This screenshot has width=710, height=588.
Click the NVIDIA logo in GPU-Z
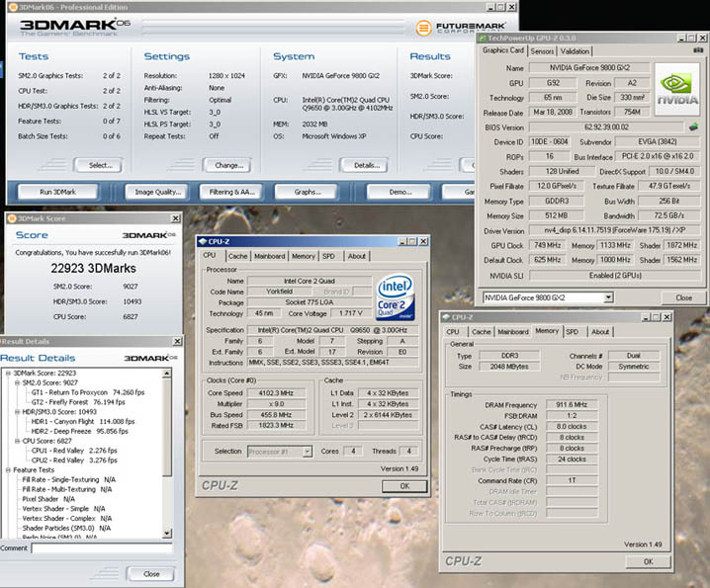click(676, 89)
